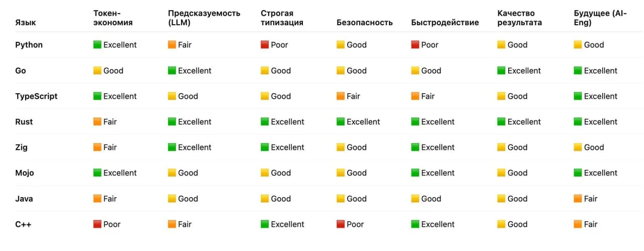Click the Язык column header
This screenshot has width=644, height=251.
[x=26, y=23]
